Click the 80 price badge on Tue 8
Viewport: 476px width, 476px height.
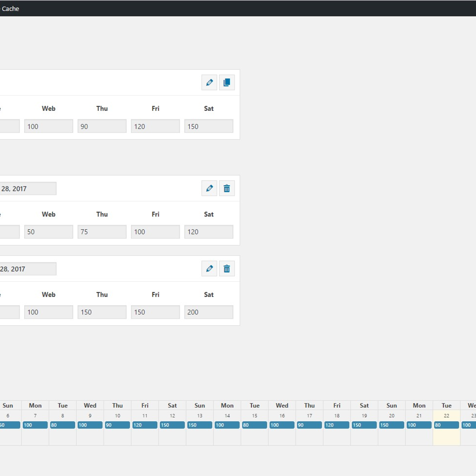click(x=62, y=425)
